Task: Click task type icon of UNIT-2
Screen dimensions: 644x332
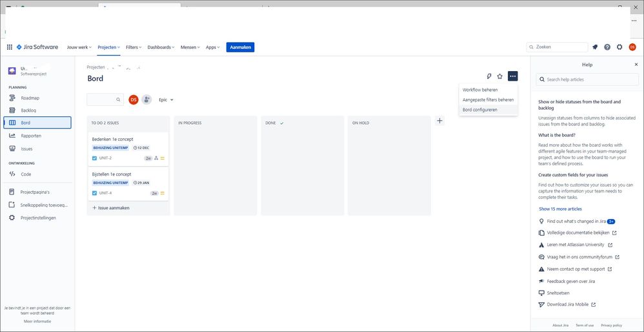Action: 94,158
